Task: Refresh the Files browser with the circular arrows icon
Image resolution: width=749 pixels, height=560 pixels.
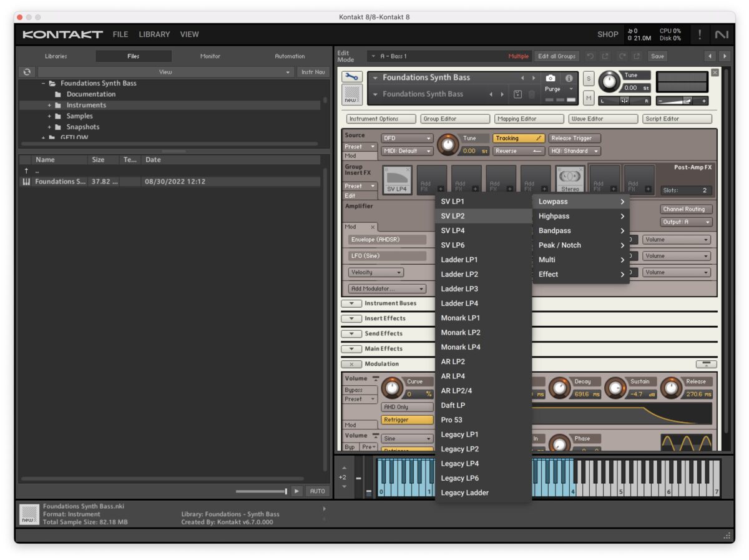Action: tap(27, 72)
